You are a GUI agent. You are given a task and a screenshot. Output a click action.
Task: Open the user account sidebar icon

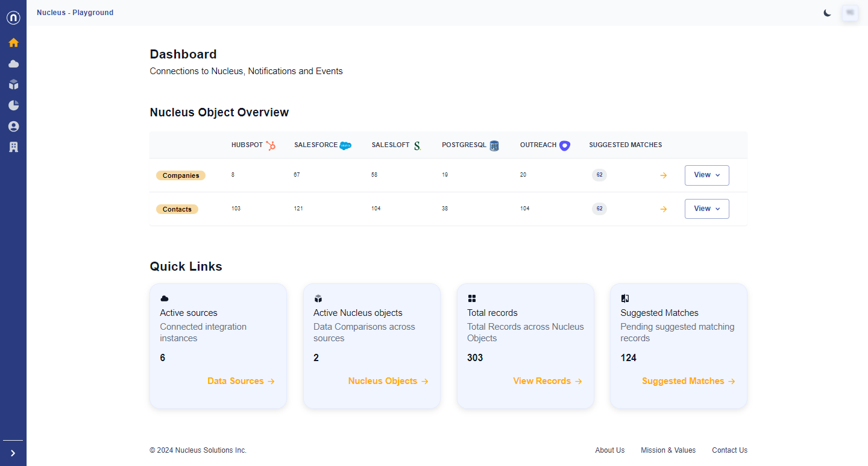(13, 127)
